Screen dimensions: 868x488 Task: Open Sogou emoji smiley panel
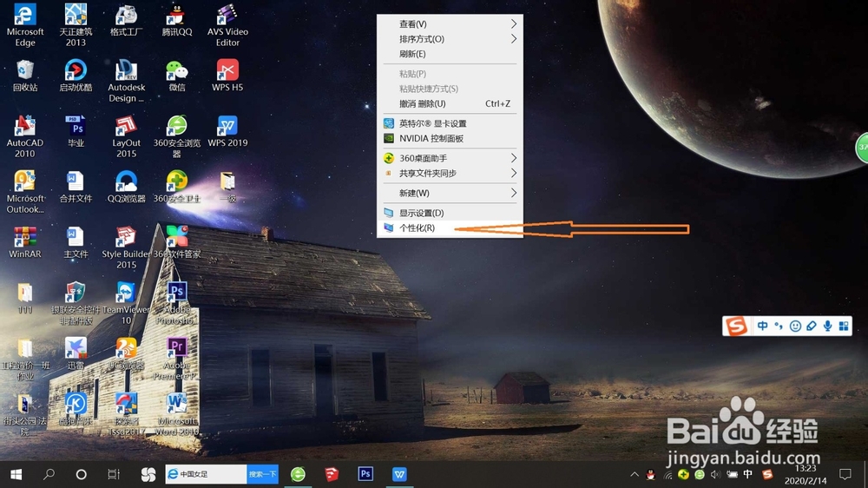(795, 326)
